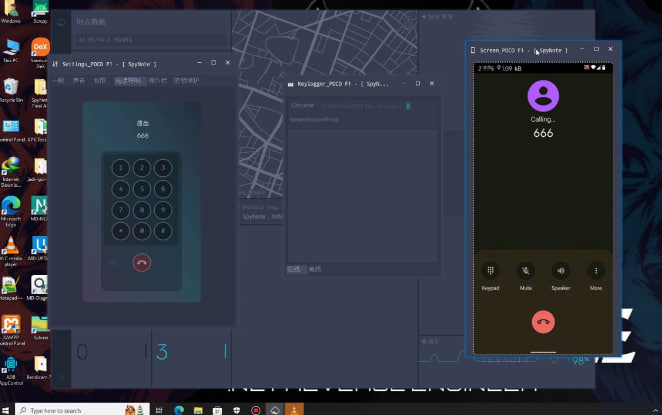Click the hang-up button below the dialpad
662x415 pixels.
point(141,262)
